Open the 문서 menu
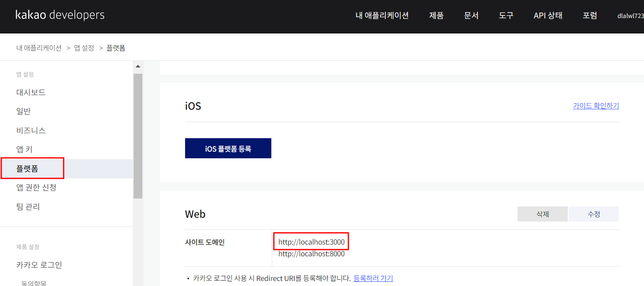Screen dimensions: 644x286 click(471, 15)
